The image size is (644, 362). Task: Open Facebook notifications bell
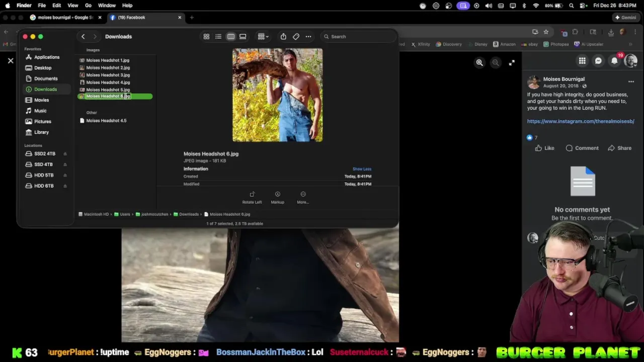[614, 61]
